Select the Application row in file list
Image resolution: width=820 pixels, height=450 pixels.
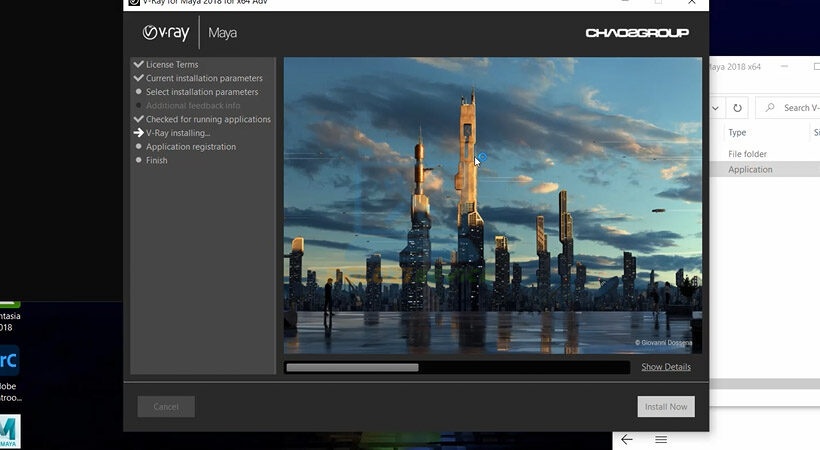tap(765, 170)
